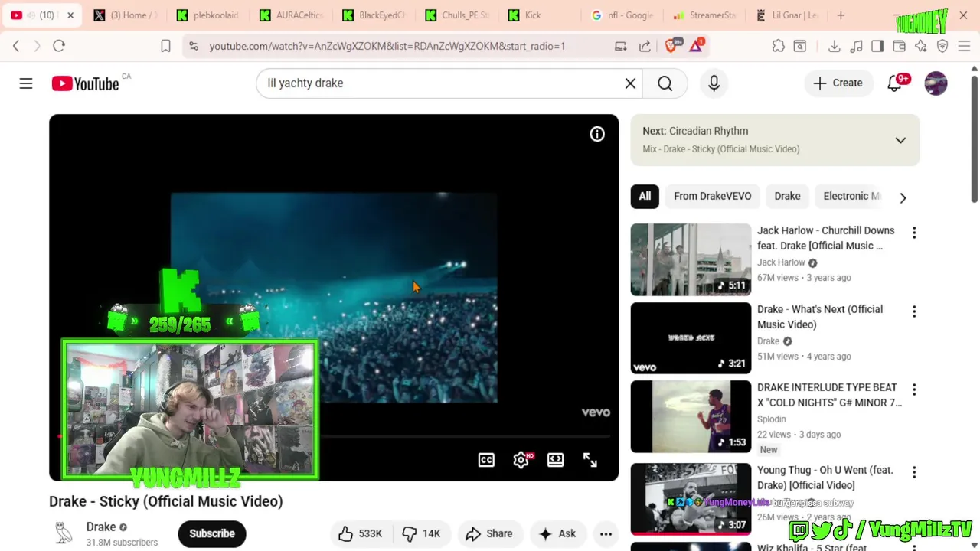Screen dimensions: 980x551
Task: Click the Share button below video
Action: 488,533
